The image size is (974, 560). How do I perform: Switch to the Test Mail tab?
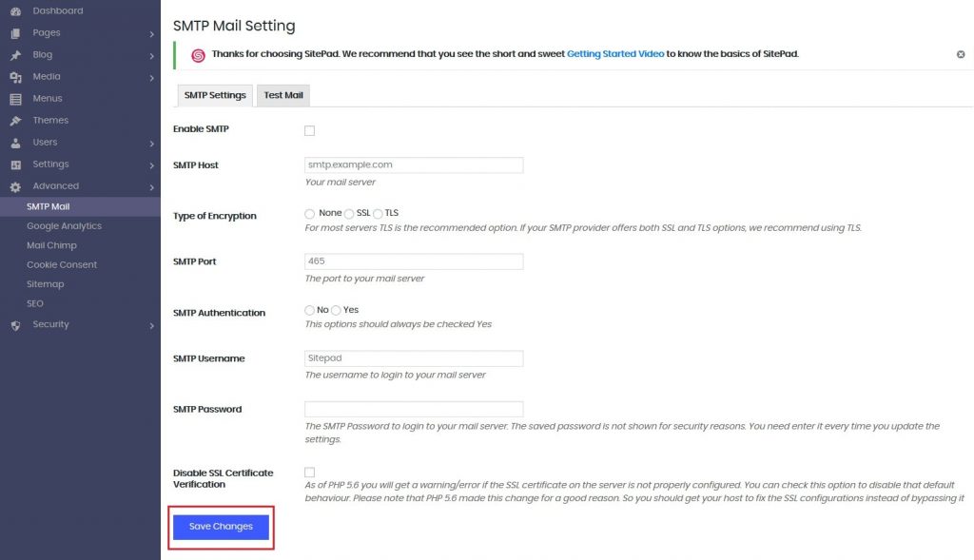click(x=282, y=95)
